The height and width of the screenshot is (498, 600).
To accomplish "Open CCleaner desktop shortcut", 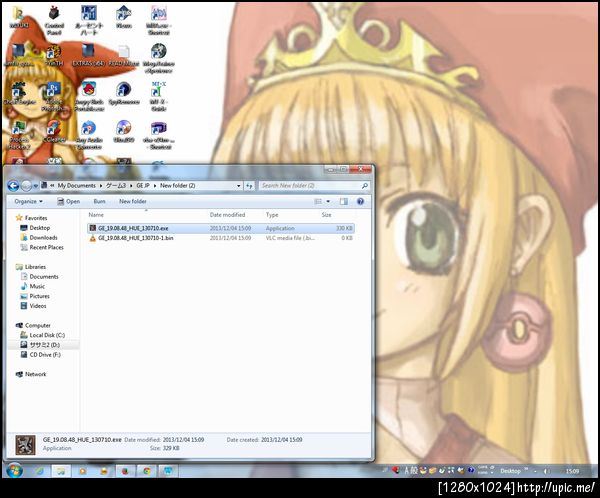I will [x=54, y=132].
